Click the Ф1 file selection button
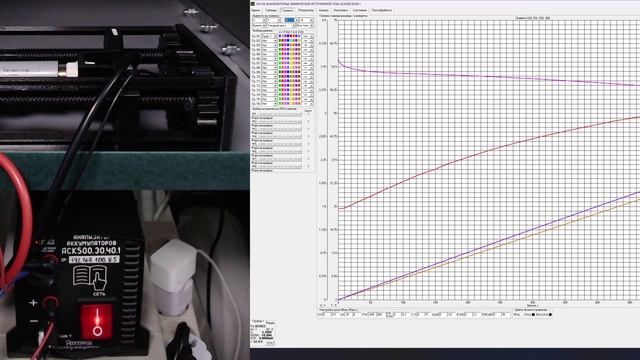Screen dimensions: 640x360 (x=278, y=114)
